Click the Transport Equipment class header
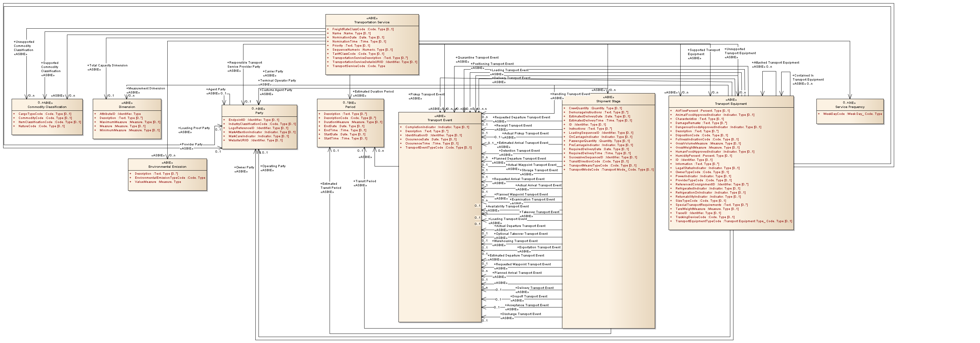Screen dimensions: 980x343 point(730,104)
